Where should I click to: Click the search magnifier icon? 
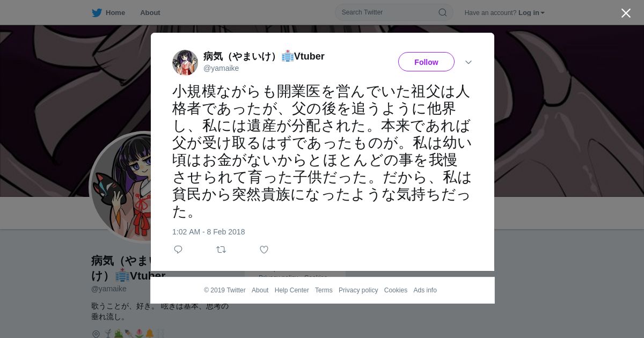tap(443, 12)
